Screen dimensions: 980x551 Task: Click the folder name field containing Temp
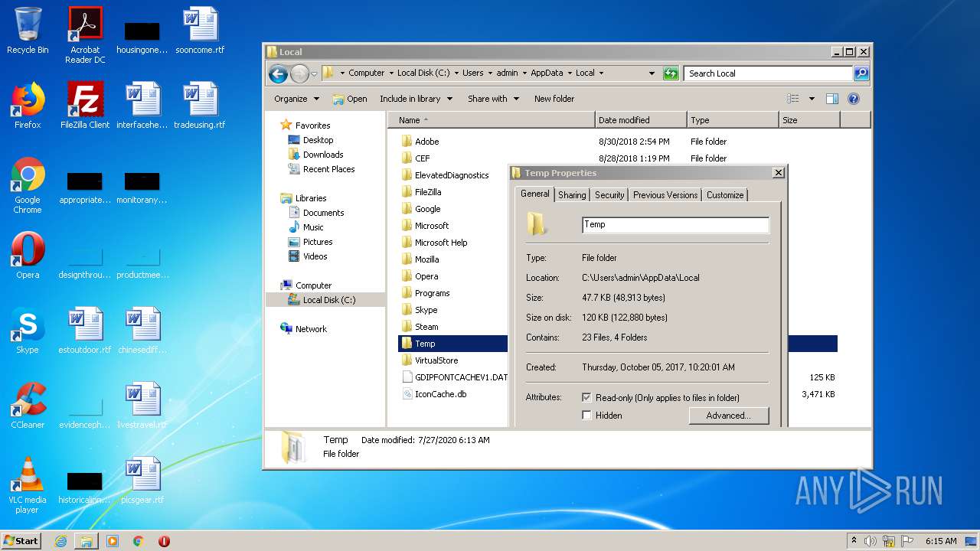tap(675, 225)
